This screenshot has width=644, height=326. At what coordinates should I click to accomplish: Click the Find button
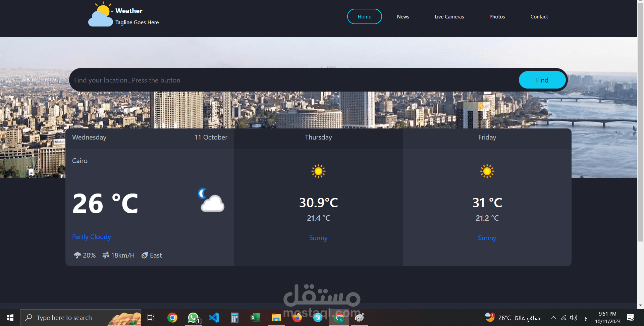click(542, 80)
